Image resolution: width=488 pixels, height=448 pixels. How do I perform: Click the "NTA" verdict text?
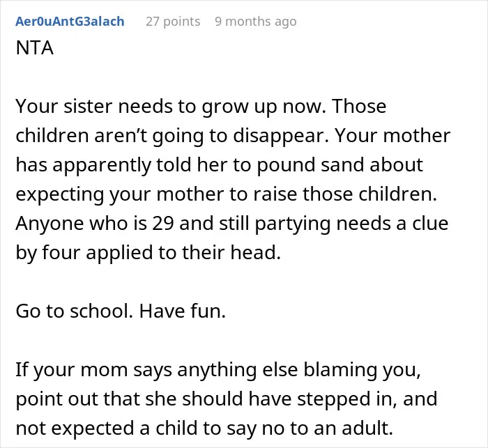[35, 48]
